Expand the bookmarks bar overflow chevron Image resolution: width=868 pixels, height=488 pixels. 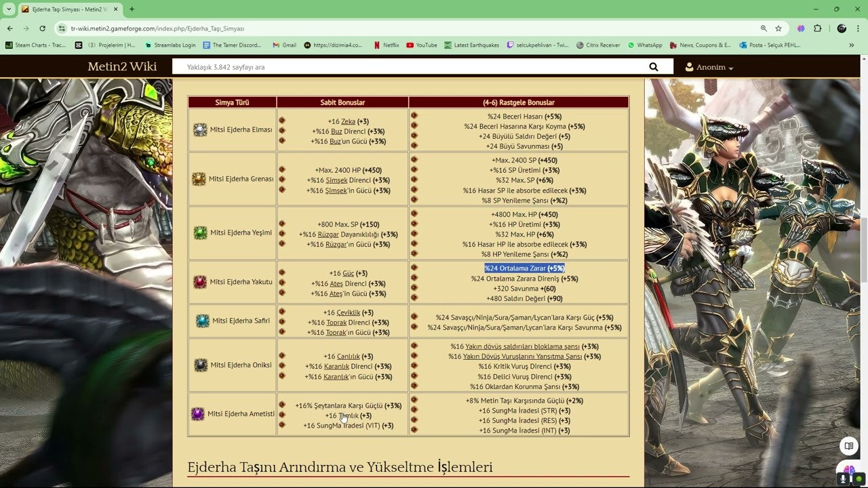851,45
